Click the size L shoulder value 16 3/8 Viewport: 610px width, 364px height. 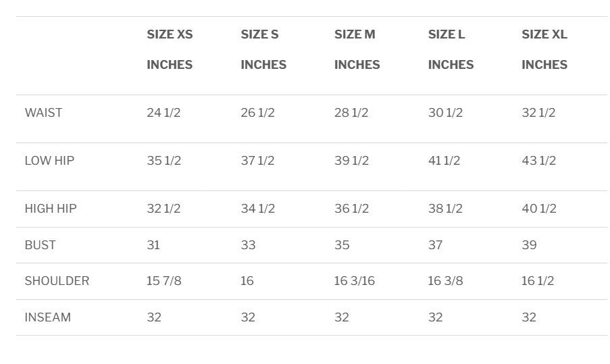click(445, 281)
